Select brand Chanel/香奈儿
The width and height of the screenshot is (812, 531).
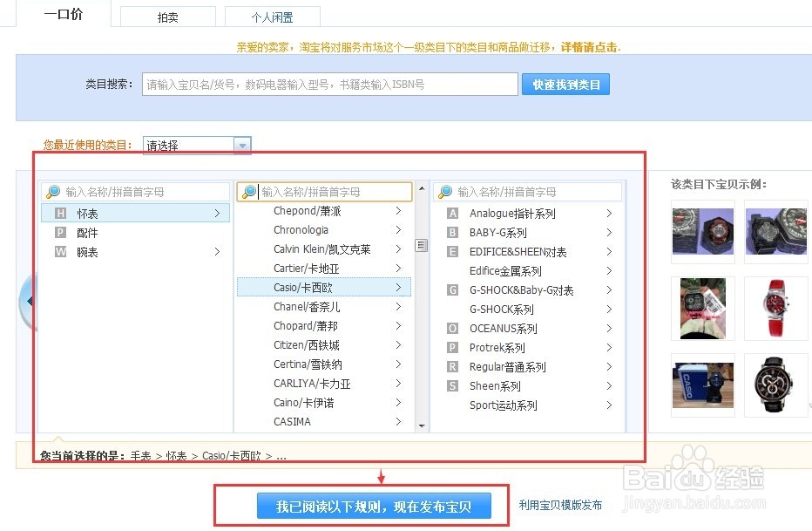coord(324,307)
